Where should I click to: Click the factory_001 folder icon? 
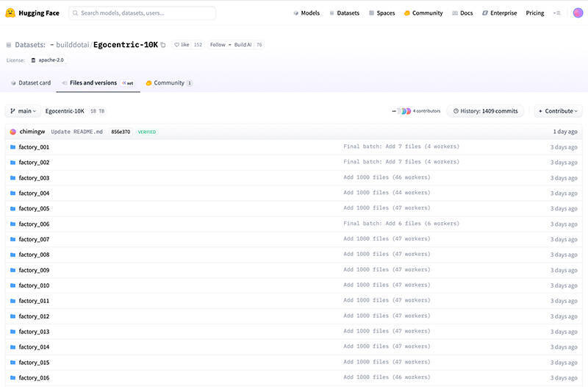click(x=12, y=147)
